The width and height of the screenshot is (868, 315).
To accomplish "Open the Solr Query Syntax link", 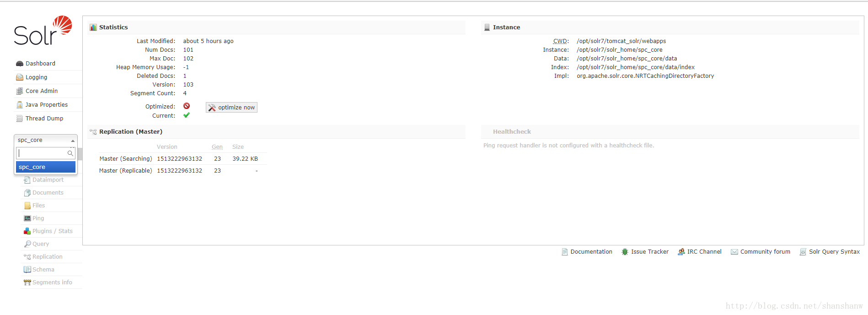I will (x=834, y=252).
